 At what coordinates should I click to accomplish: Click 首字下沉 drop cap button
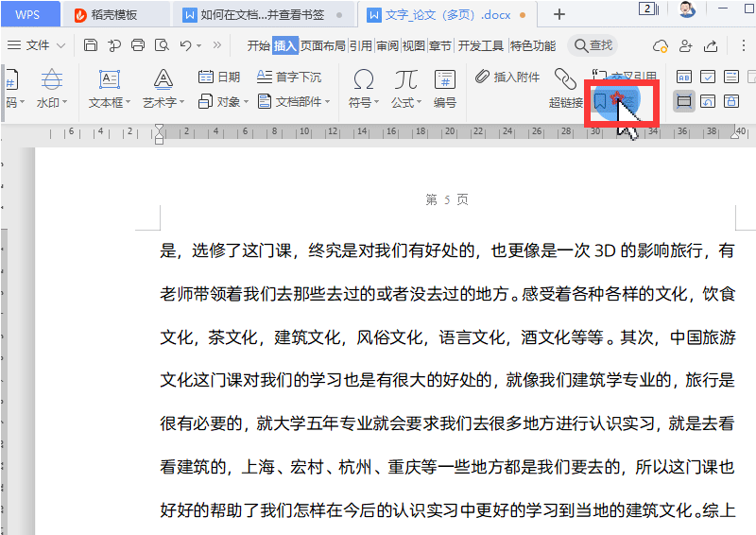pyautogui.click(x=287, y=77)
